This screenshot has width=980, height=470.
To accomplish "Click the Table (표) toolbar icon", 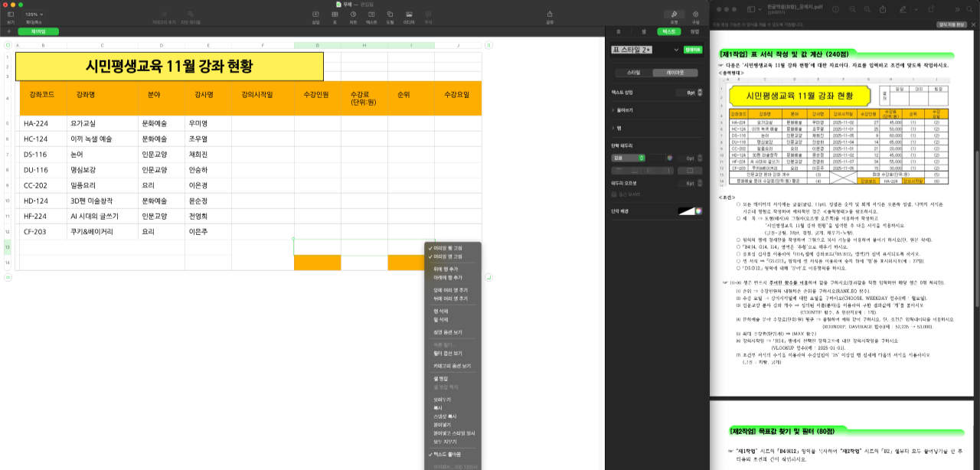I will (335, 15).
